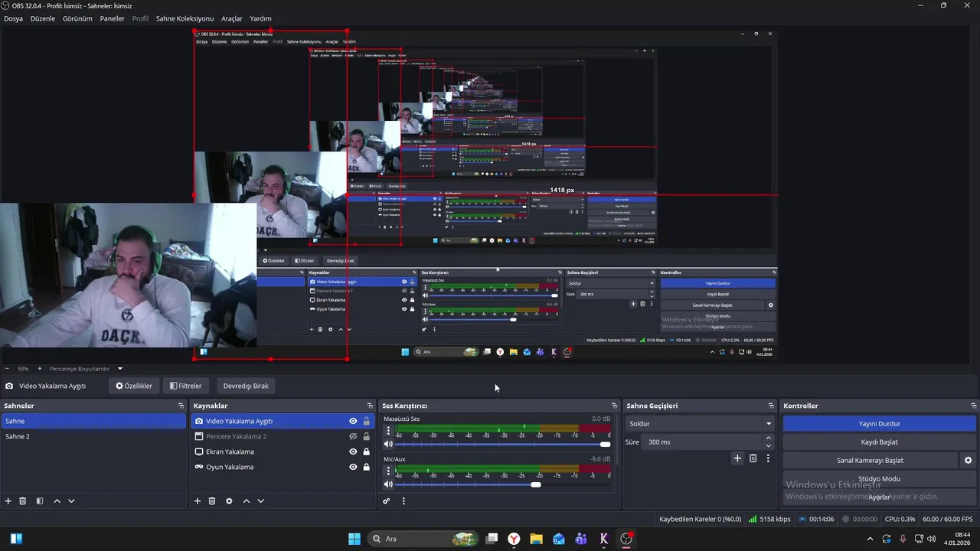Viewport: 980px width, 551px height.
Task: Open the Paneller menu
Action: click(112, 18)
